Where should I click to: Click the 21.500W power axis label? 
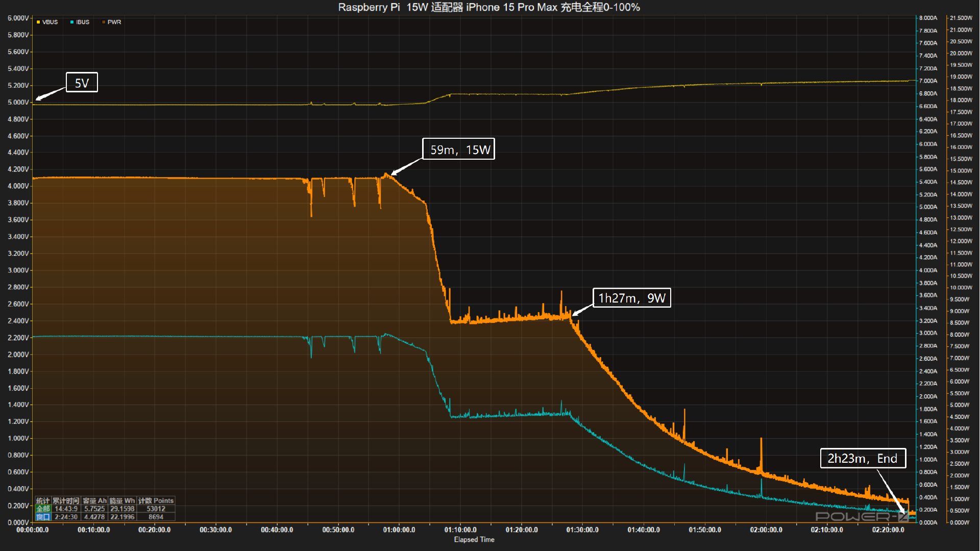[x=961, y=18]
